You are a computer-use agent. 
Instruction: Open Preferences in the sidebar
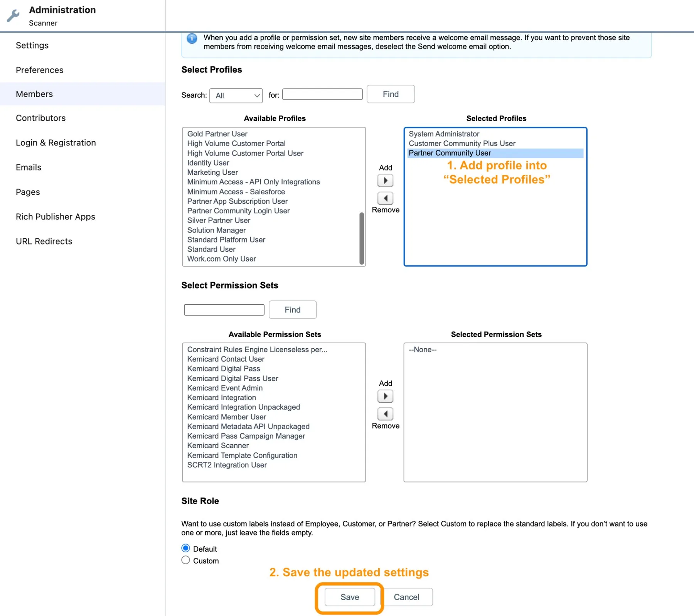coord(39,70)
